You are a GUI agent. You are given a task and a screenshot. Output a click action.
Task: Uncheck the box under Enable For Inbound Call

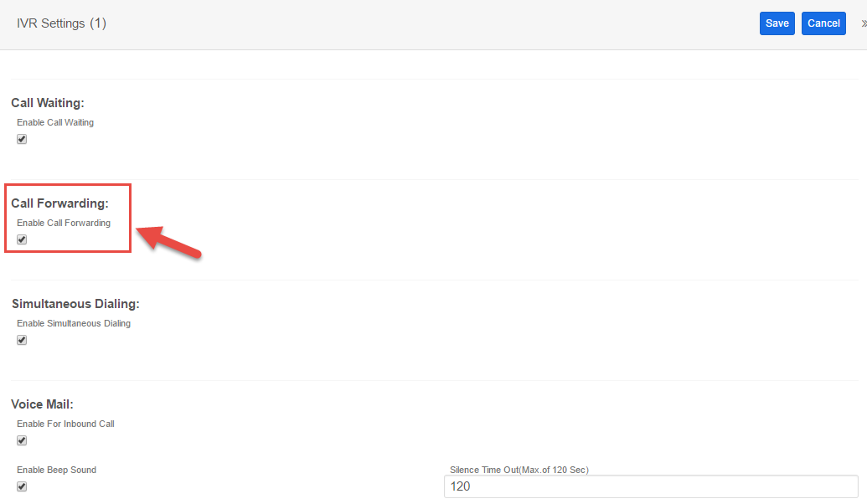(x=22, y=441)
